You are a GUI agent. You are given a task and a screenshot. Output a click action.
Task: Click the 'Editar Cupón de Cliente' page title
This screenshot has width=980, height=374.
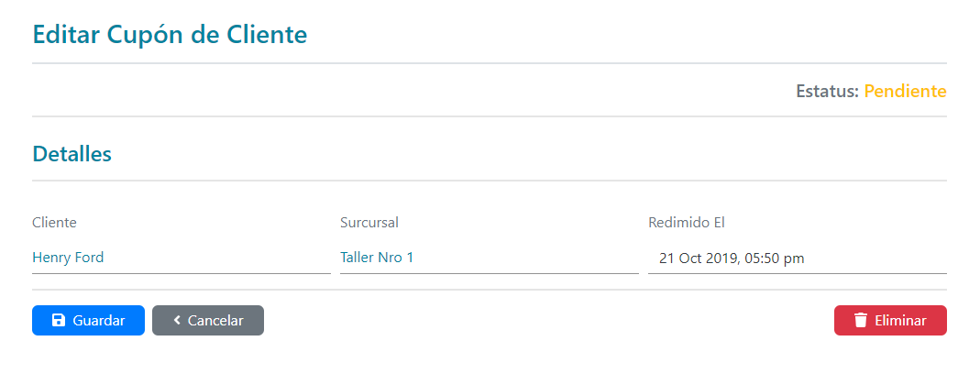(170, 35)
